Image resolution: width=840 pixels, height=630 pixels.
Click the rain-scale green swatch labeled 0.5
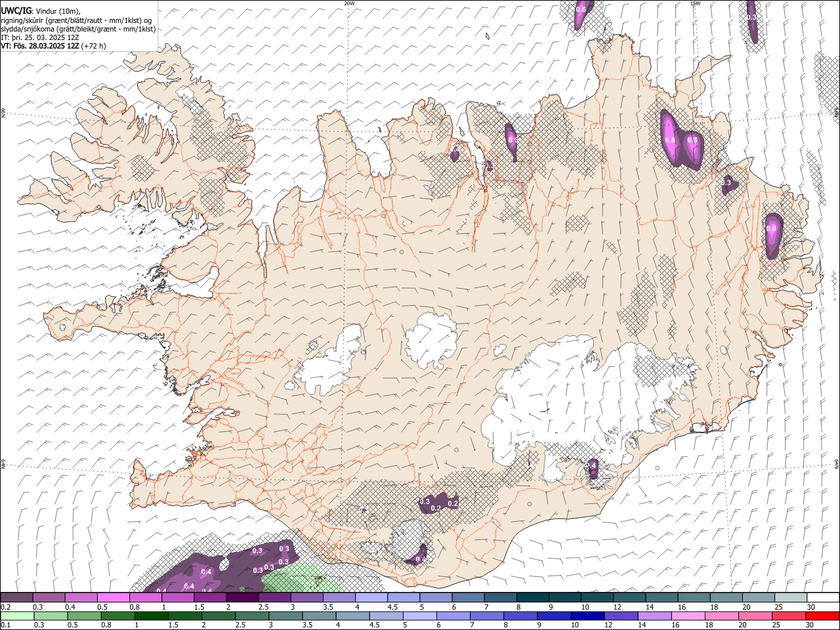[84, 616]
